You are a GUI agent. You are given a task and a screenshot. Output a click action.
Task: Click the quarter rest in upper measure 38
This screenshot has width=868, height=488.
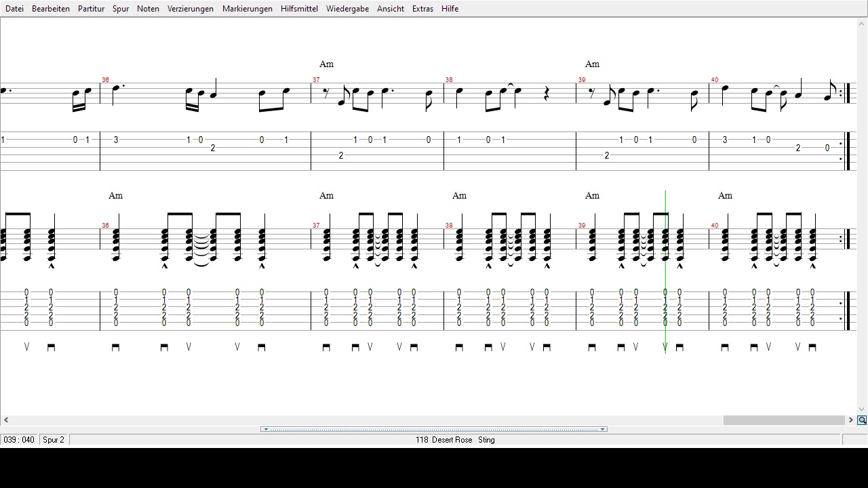(x=547, y=94)
